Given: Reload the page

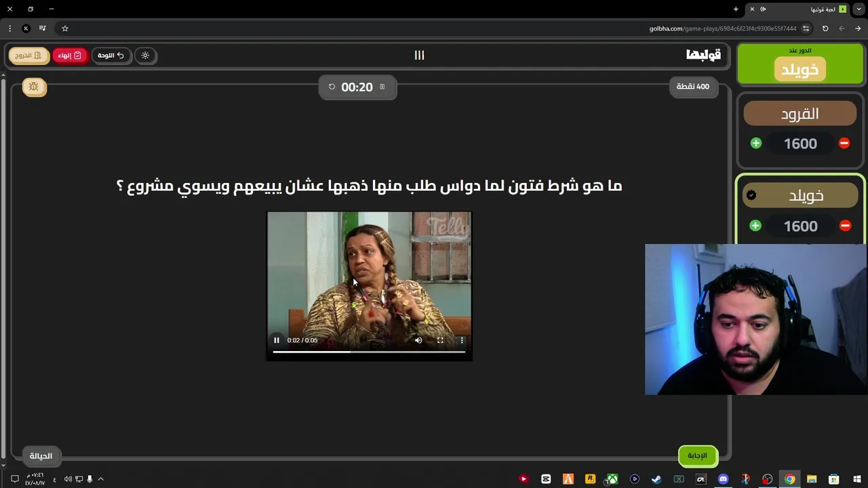Looking at the screenshot, I should pos(825,28).
